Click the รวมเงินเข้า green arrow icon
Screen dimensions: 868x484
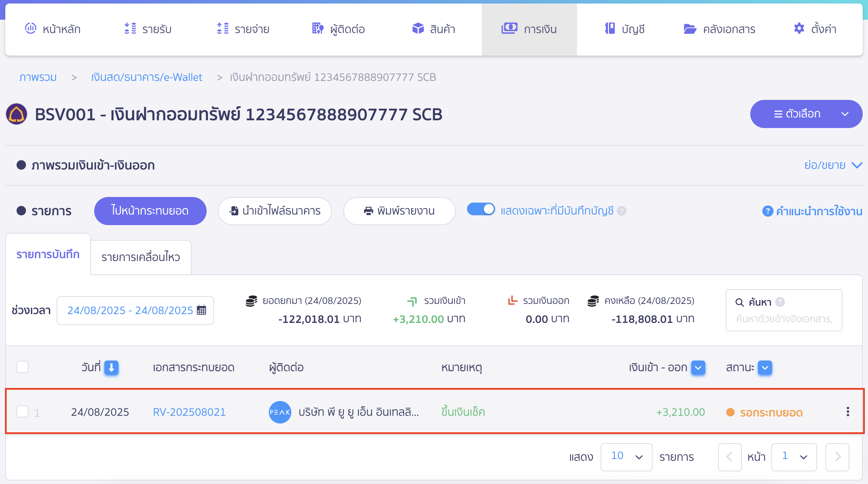(412, 301)
